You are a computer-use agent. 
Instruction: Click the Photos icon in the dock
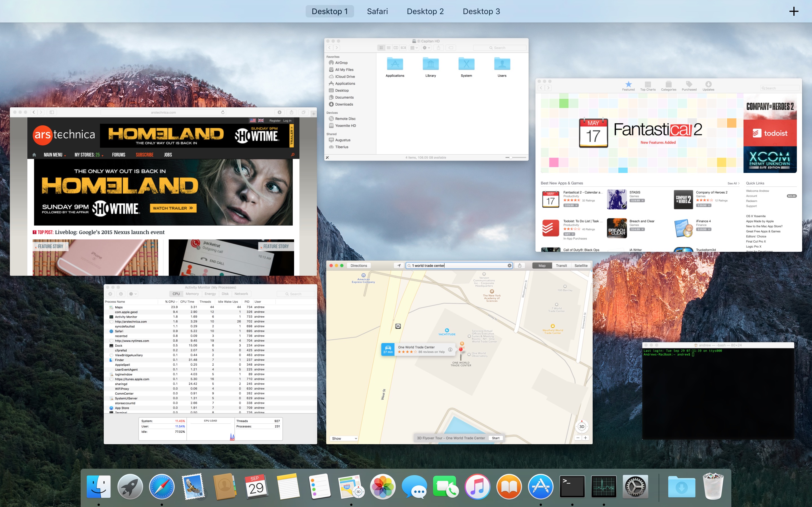coord(383,486)
